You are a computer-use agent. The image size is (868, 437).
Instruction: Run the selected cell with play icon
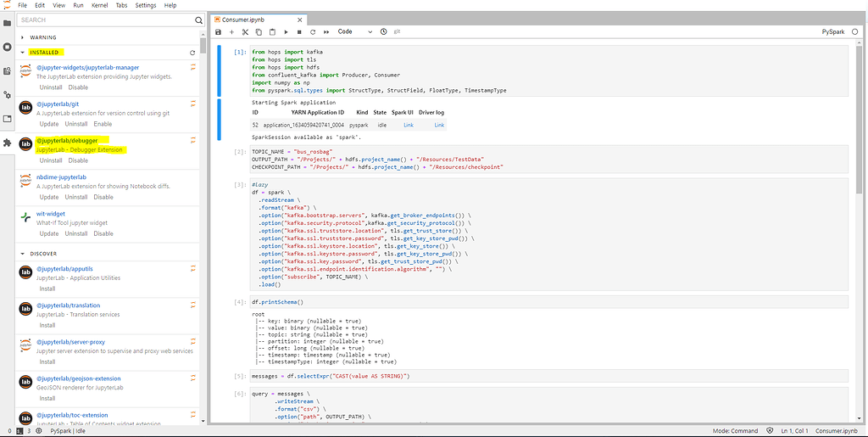tap(286, 31)
